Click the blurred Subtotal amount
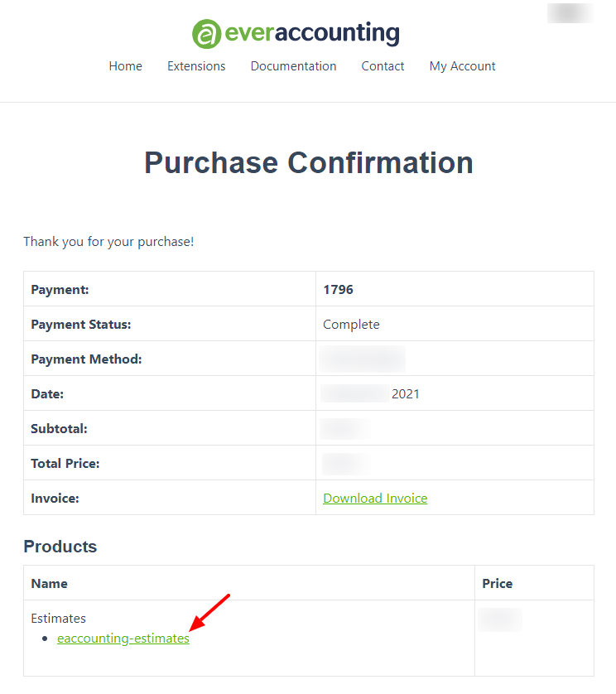Viewport: 616px width, 694px height. pyautogui.click(x=345, y=428)
